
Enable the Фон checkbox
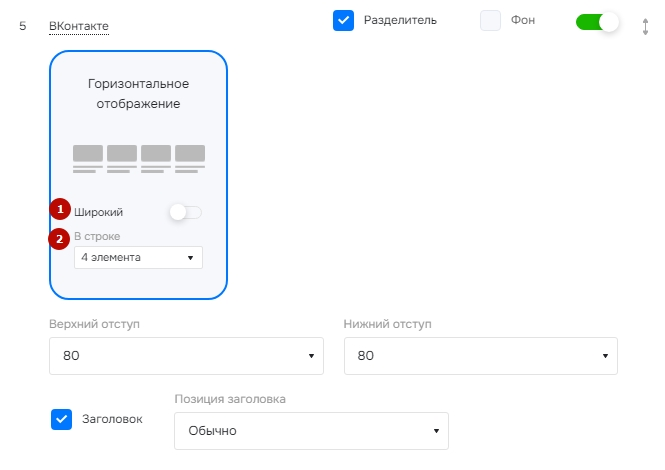point(490,20)
